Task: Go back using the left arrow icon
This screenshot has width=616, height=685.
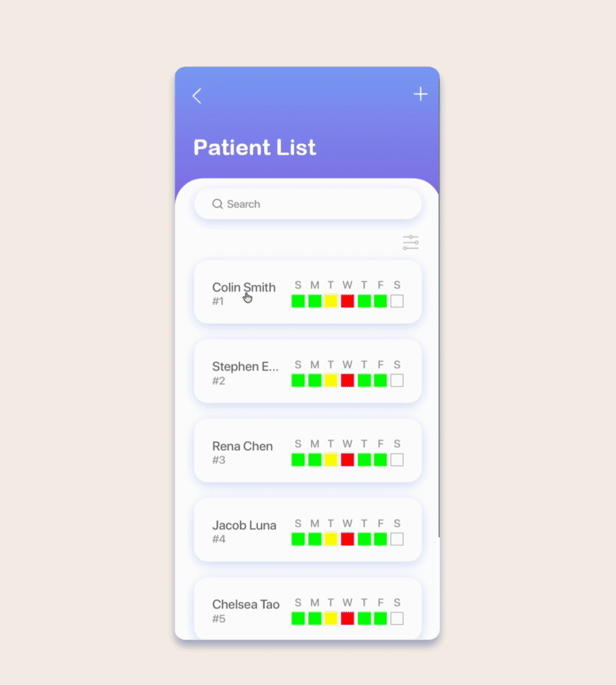Action: (197, 96)
